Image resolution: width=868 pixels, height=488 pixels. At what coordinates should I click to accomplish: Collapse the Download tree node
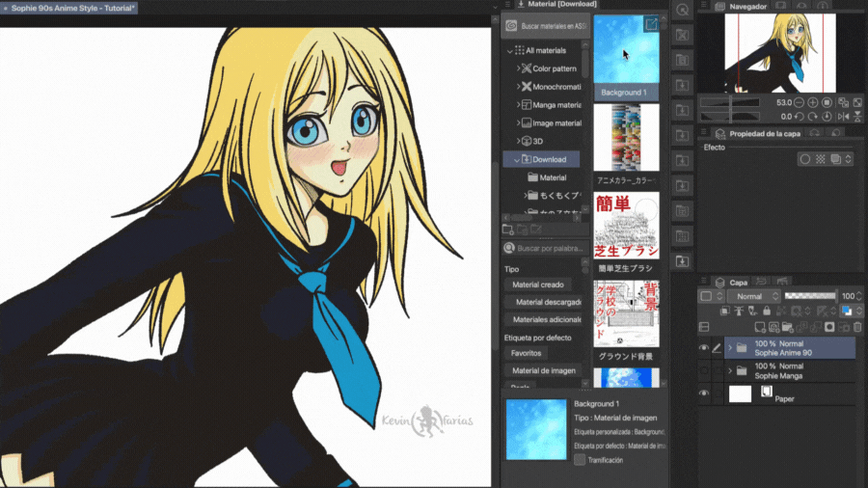pos(517,159)
